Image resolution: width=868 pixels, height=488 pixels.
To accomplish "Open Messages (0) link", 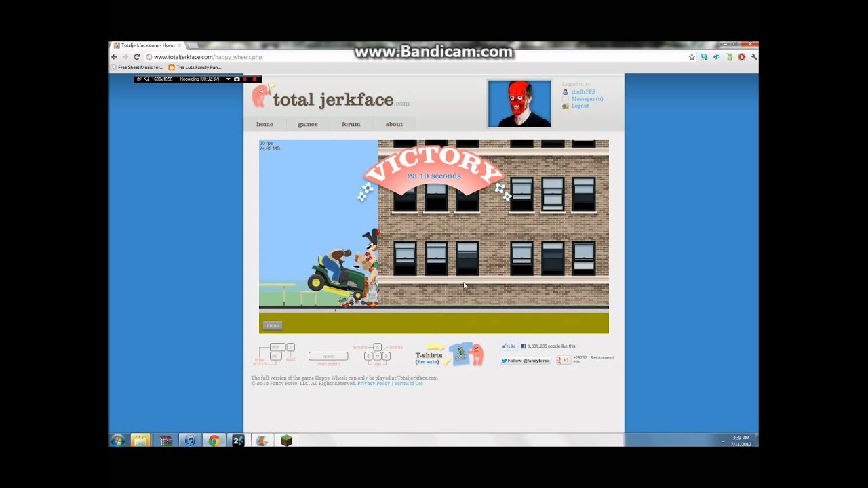I will [x=587, y=99].
